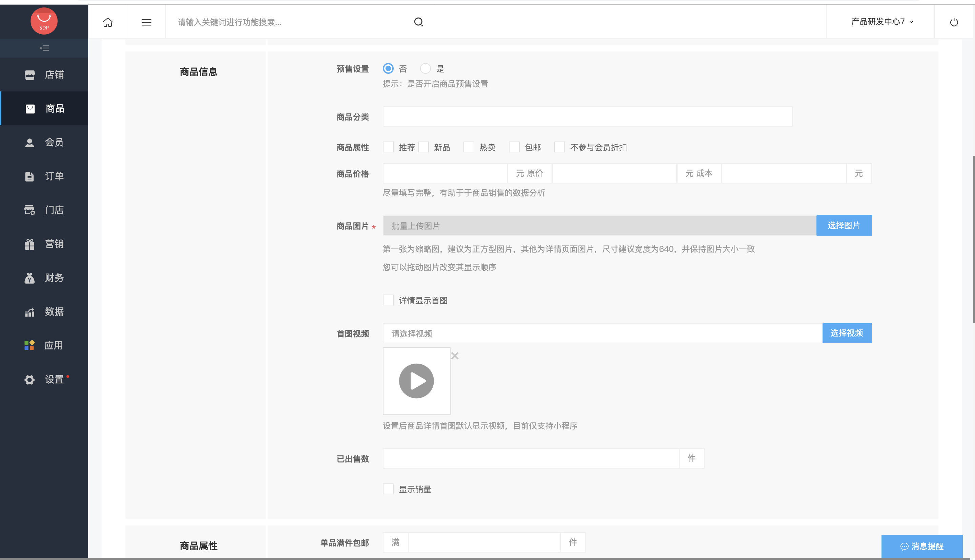Click the search magnifier icon
This screenshot has height=560, width=975.
tap(419, 22)
